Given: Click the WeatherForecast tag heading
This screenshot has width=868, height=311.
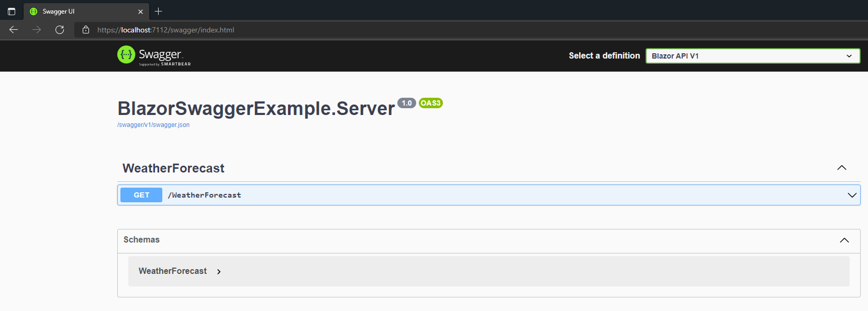Looking at the screenshot, I should coord(173,168).
